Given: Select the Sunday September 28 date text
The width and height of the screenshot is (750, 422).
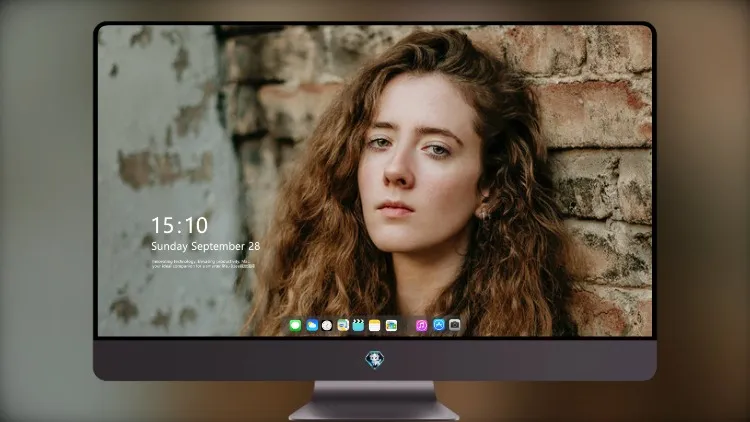Looking at the screenshot, I should point(206,246).
